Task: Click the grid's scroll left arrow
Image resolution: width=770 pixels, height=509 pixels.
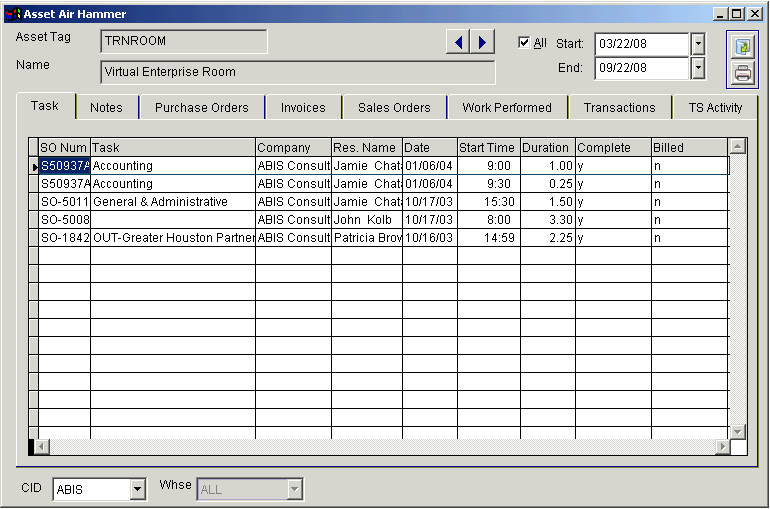Action: pos(42,446)
